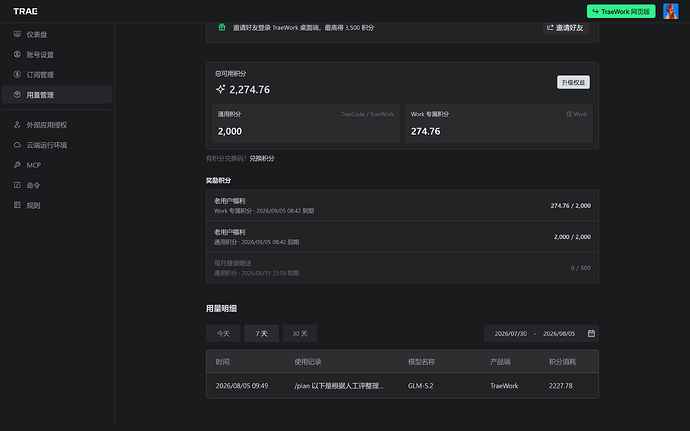This screenshot has width=690, height=431.
Task: Click the usage icon beside 用量管理
Action: point(17,95)
